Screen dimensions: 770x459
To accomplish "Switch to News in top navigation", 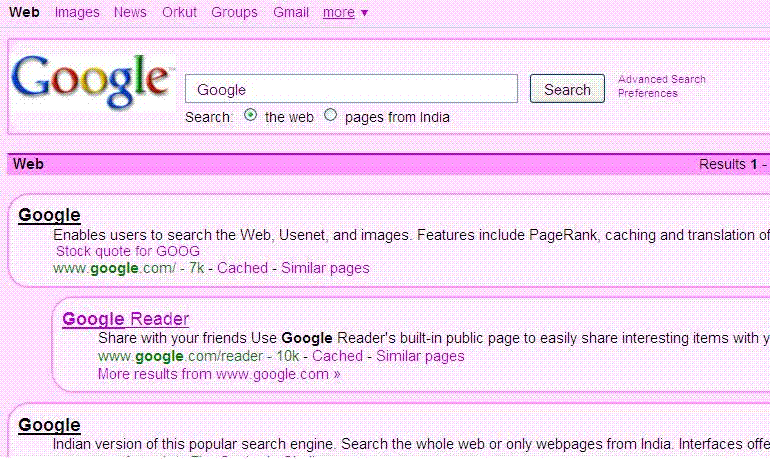I will (130, 12).
